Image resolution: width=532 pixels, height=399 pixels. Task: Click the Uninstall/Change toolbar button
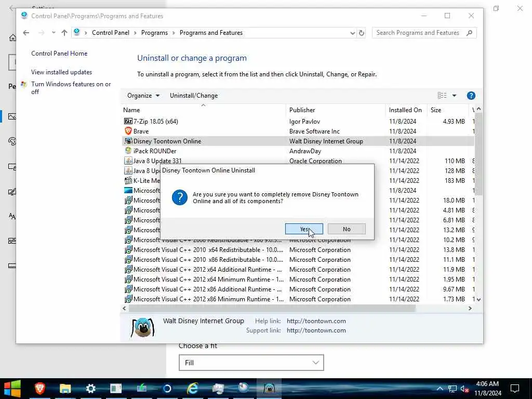click(x=194, y=96)
